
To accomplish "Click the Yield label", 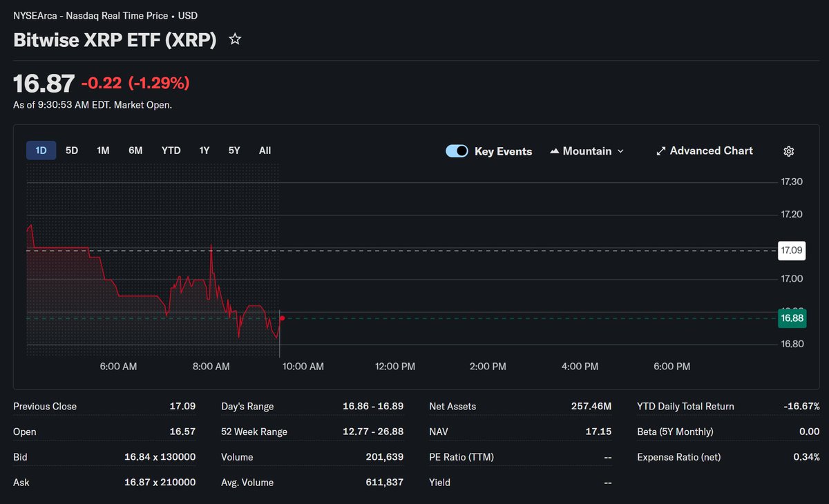I will pyautogui.click(x=439, y=483).
